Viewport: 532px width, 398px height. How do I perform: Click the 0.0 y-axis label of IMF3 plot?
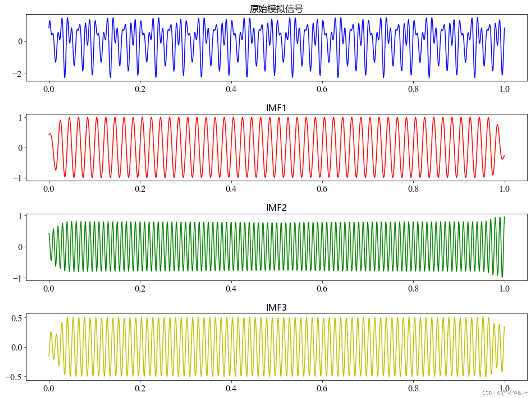[x=16, y=348]
